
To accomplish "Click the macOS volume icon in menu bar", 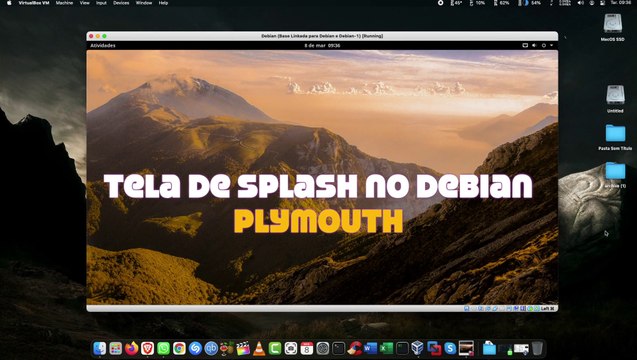I will [581, 3].
